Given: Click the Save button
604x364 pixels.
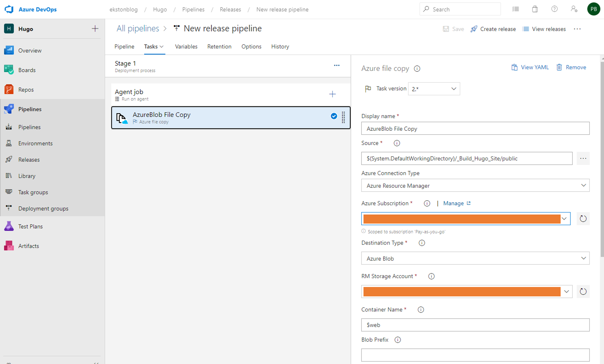Looking at the screenshot, I should [453, 29].
